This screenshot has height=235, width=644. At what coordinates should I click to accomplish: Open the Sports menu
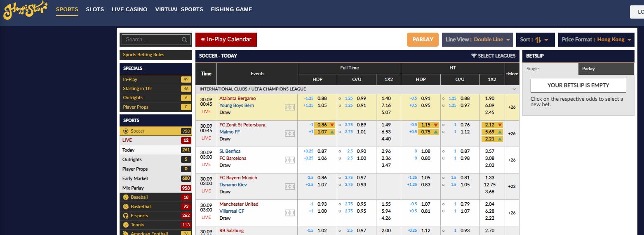tap(67, 9)
